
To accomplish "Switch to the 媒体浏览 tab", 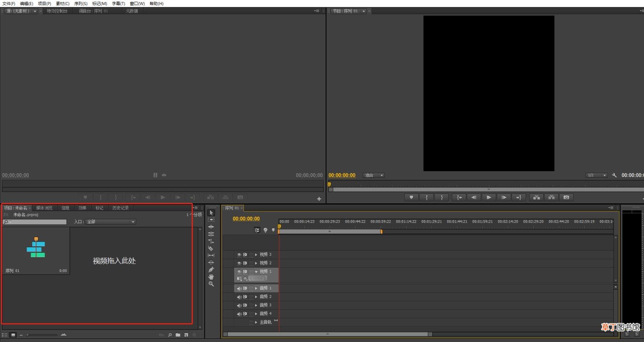I will [x=44, y=208].
